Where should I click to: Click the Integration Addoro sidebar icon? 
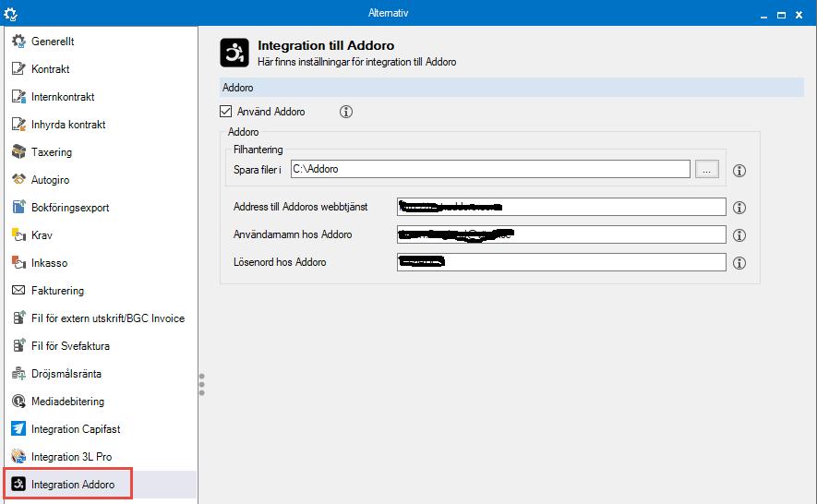pos(18,484)
